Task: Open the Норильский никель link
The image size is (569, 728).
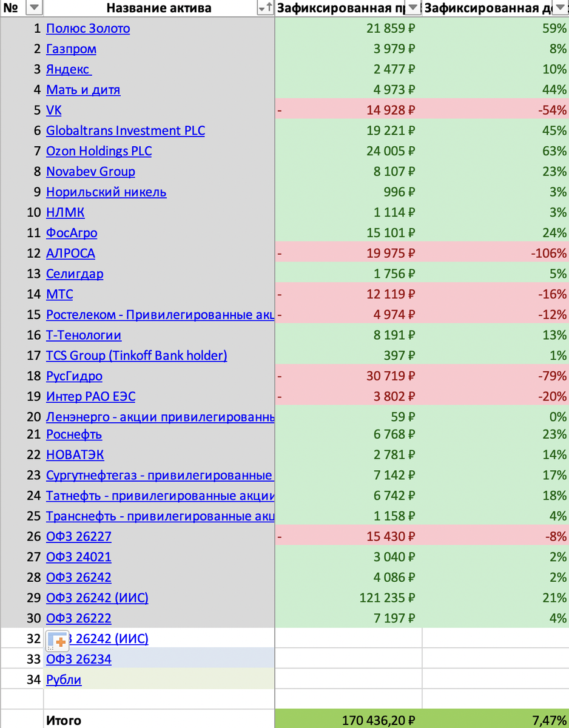Action: (x=106, y=192)
